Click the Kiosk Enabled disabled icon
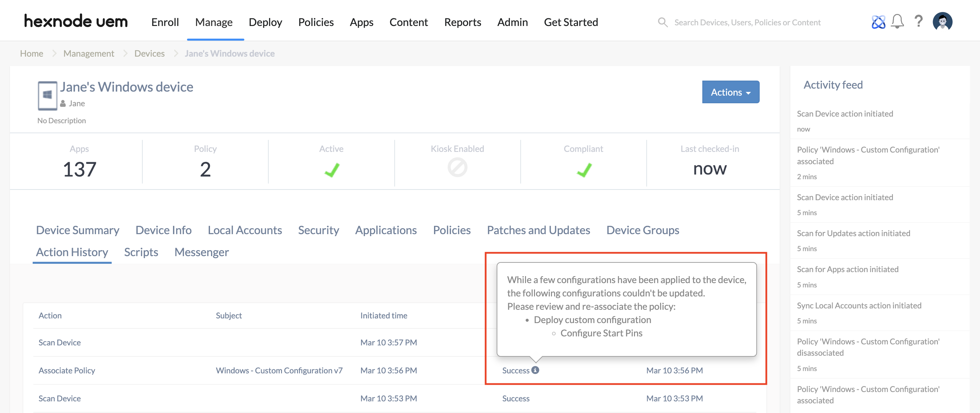 tap(457, 168)
